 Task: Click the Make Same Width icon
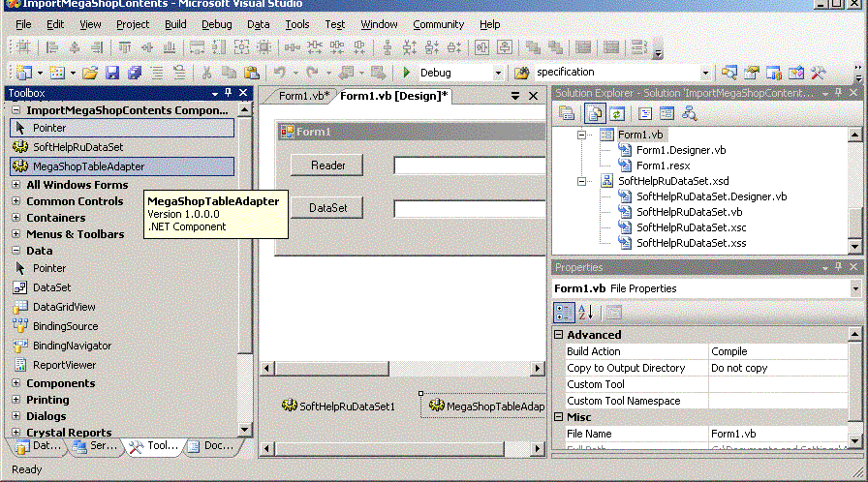coord(197,47)
